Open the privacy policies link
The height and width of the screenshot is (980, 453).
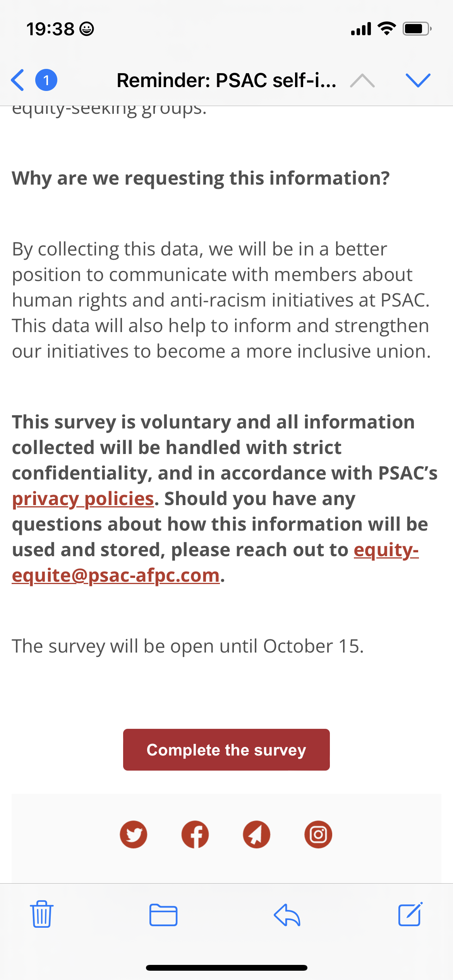click(x=83, y=499)
